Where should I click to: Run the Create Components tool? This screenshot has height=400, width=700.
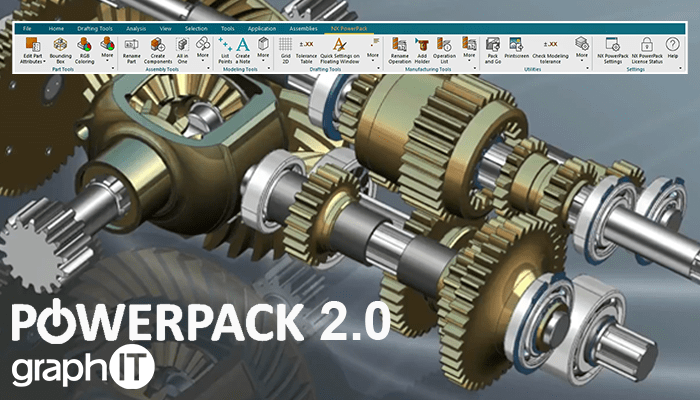click(x=158, y=50)
